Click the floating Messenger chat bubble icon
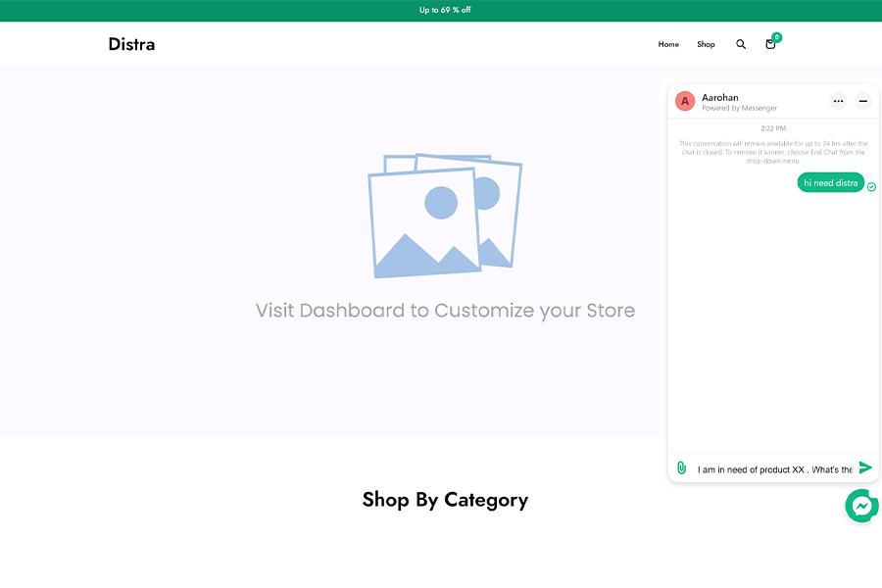 click(861, 506)
